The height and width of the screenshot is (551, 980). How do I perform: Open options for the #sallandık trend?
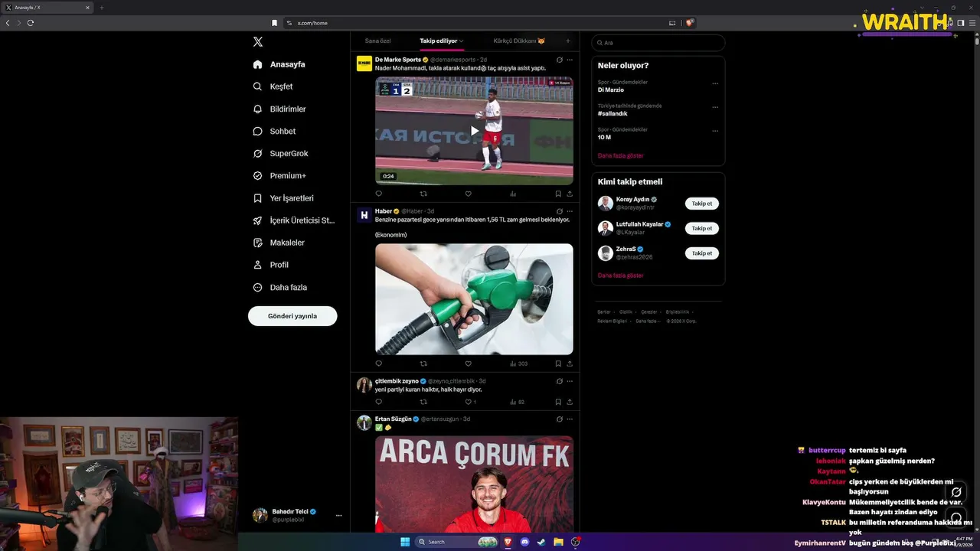[x=715, y=107]
